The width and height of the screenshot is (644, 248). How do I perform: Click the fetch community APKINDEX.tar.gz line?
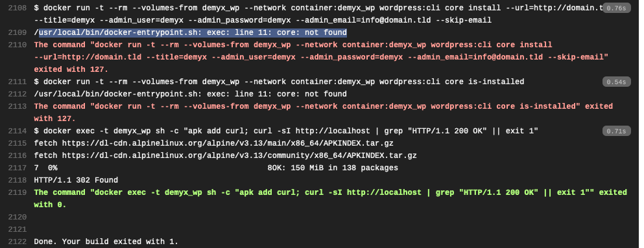[x=226, y=155]
